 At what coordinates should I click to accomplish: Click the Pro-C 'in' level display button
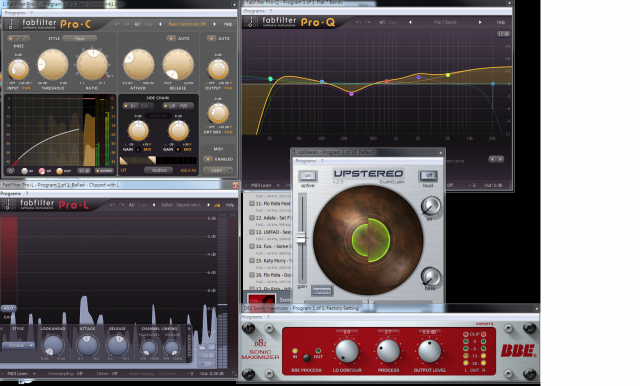point(25,171)
